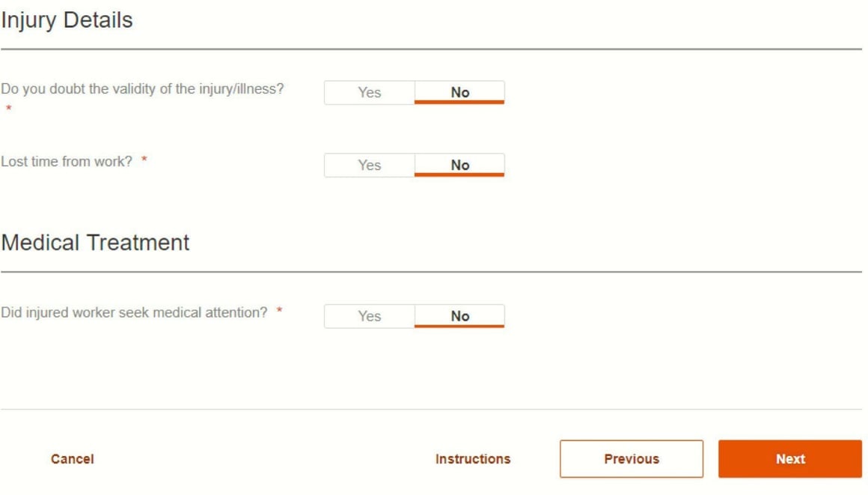The width and height of the screenshot is (868, 495).
Task: Click the 'Did injured worker seek medical attention?' label
Action: pos(134,312)
